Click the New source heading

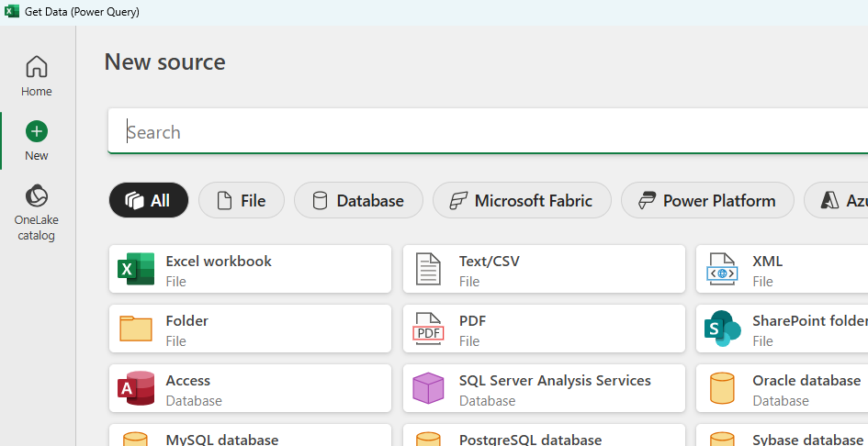(x=165, y=61)
